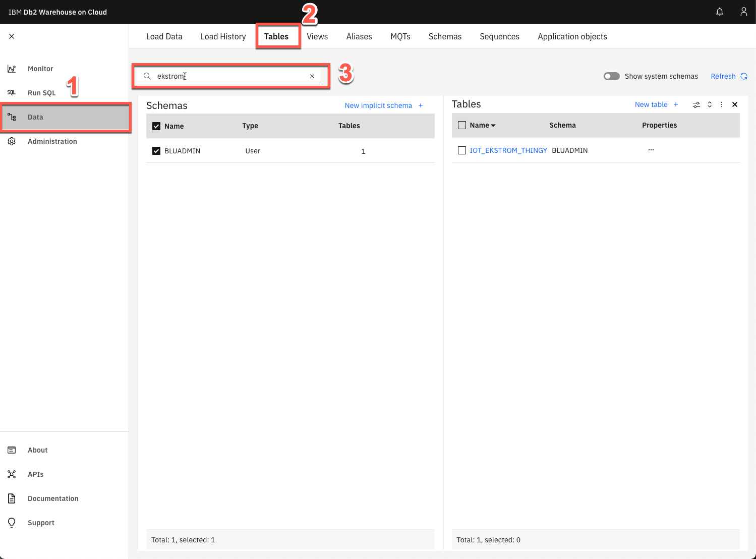
Task: Click the New implicit schema link
Action: [x=378, y=105]
